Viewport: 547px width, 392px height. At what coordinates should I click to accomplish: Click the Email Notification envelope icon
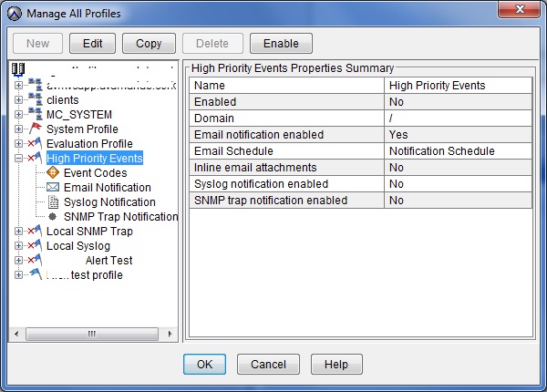[53, 187]
